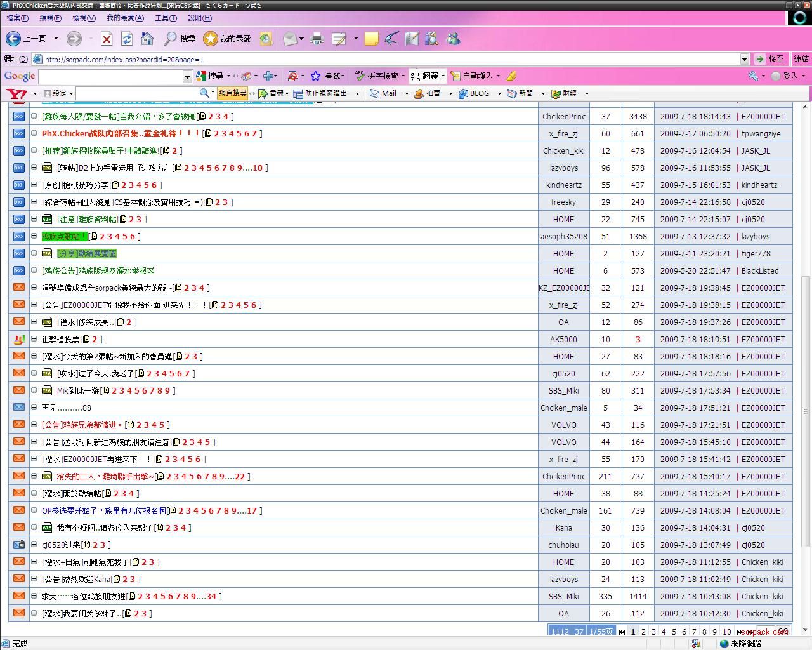Viewport: 812px width, 650px height.
Task: Expand the Google toolbar search box dropdown
Action: pyautogui.click(x=187, y=77)
